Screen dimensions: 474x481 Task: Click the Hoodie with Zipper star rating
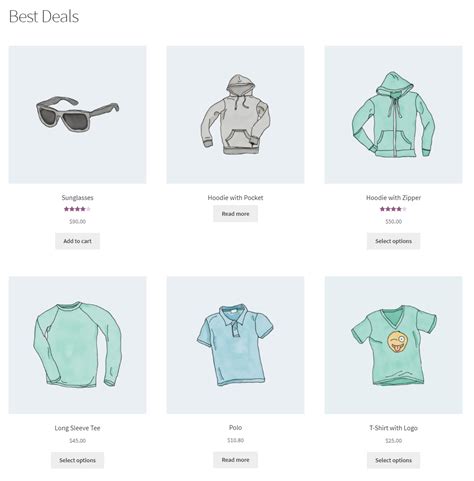coord(393,209)
